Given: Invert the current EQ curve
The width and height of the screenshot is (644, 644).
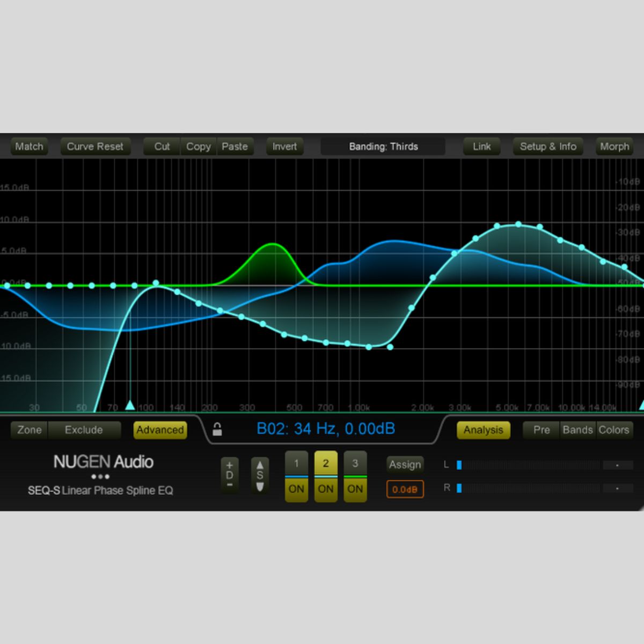Looking at the screenshot, I should click(x=284, y=146).
